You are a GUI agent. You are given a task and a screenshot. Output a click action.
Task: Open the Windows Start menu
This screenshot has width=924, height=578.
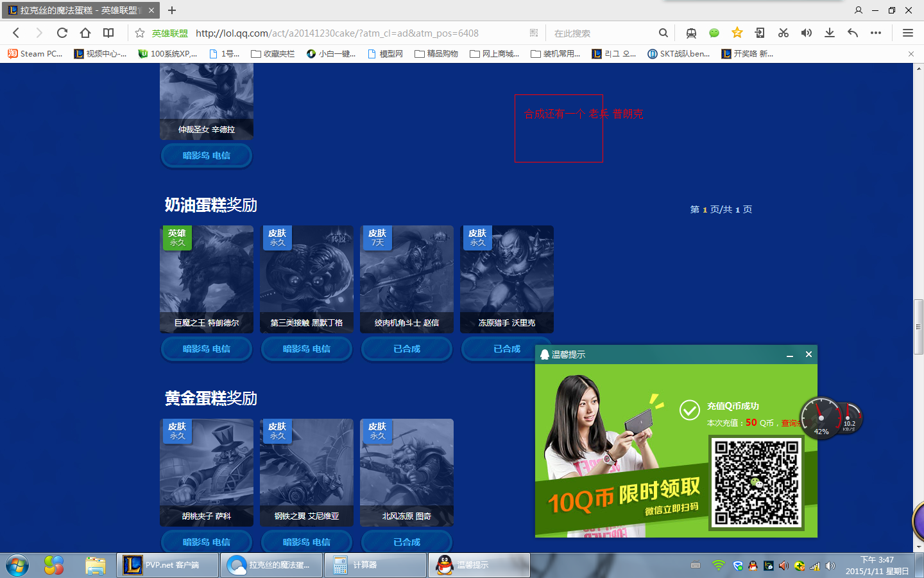click(17, 565)
